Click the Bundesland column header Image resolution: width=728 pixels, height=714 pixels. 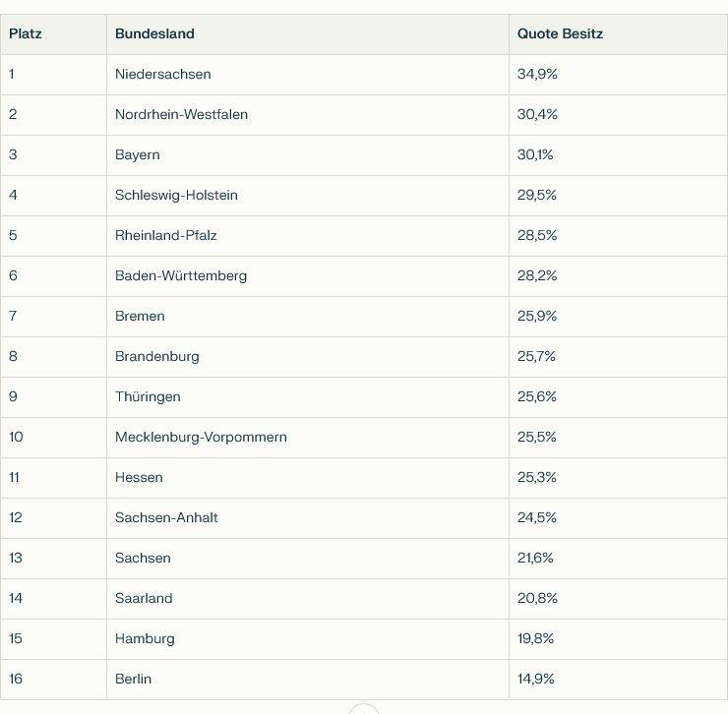154,33
